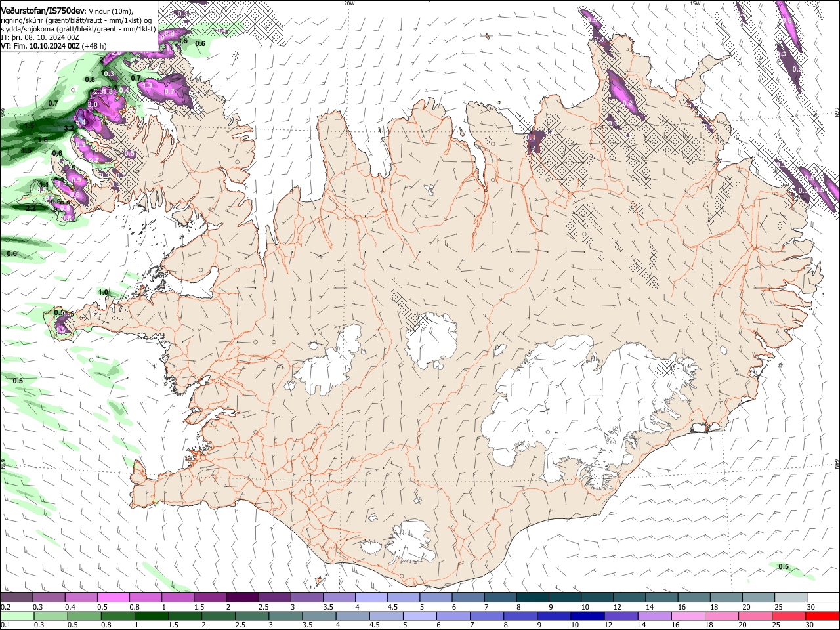Select the 'VT: Fim. 10.10.2024 00Z' valid time line
This screenshot has height=630, width=840.
(41, 46)
